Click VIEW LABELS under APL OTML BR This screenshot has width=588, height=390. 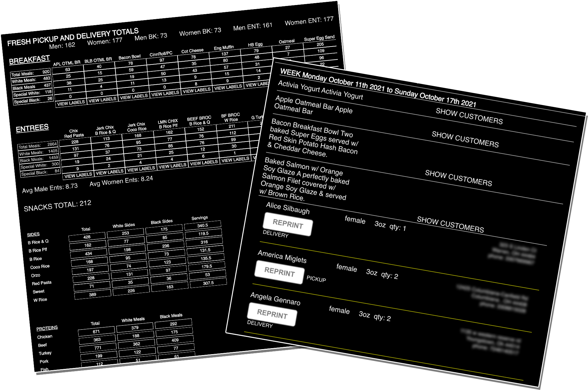click(71, 103)
